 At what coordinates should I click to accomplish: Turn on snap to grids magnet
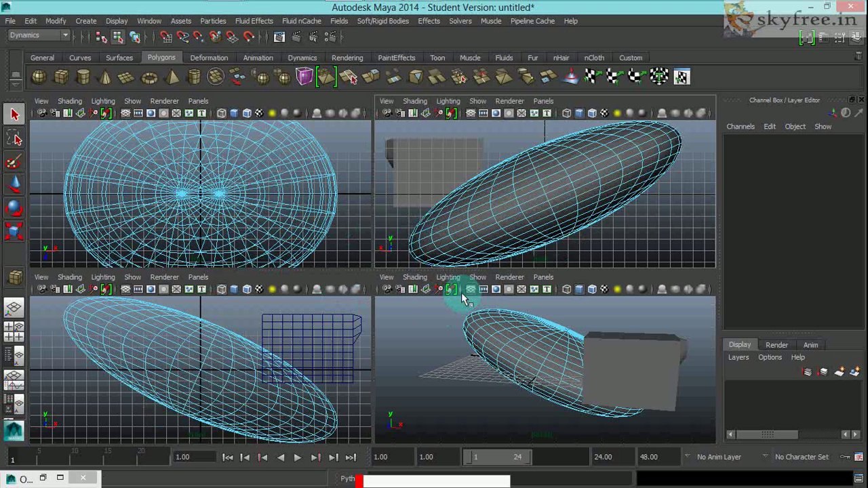165,37
